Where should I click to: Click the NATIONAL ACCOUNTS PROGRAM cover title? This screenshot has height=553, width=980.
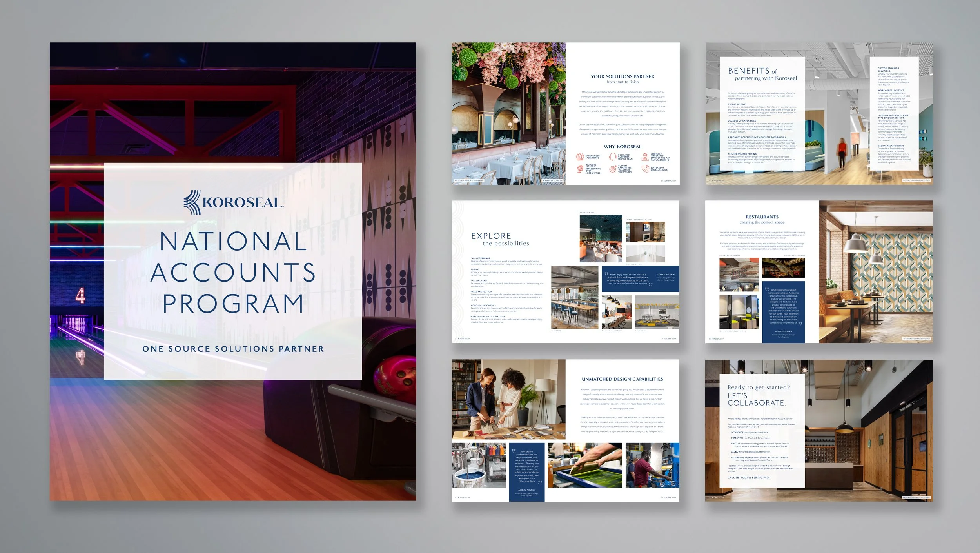(233, 272)
